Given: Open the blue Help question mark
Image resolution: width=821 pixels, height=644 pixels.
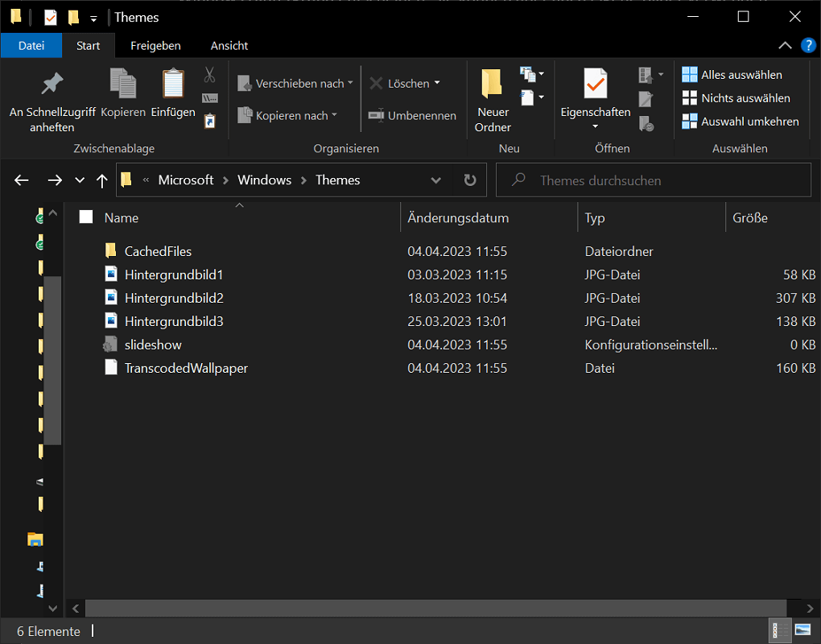Looking at the screenshot, I should coord(808,46).
